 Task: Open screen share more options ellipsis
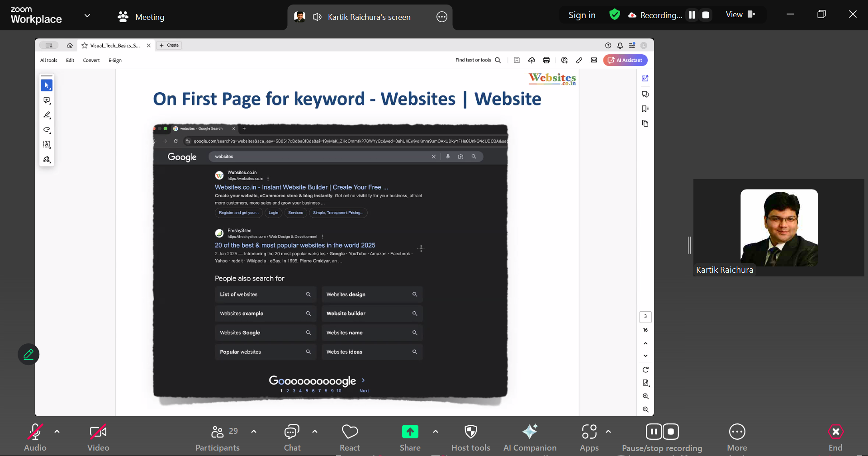442,17
